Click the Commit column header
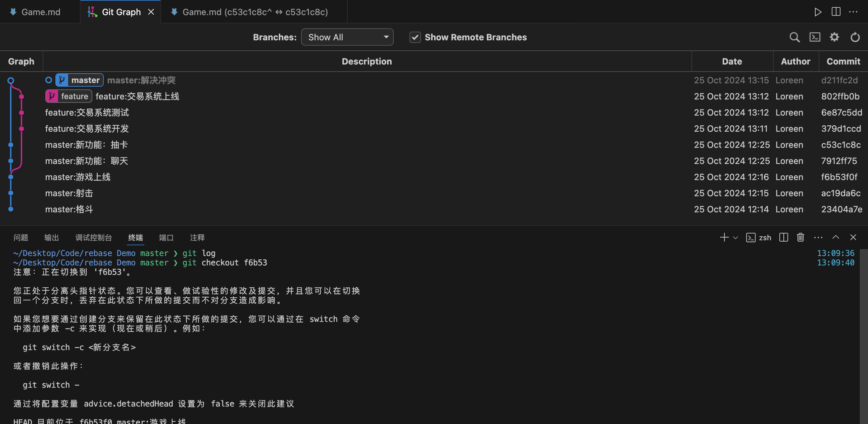The width and height of the screenshot is (868, 424). click(x=843, y=61)
